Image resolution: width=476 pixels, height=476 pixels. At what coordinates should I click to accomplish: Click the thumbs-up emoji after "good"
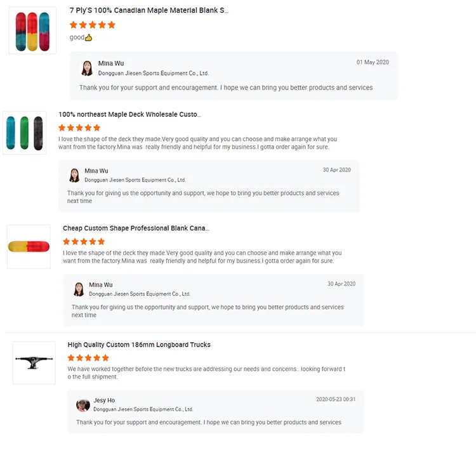(x=89, y=38)
